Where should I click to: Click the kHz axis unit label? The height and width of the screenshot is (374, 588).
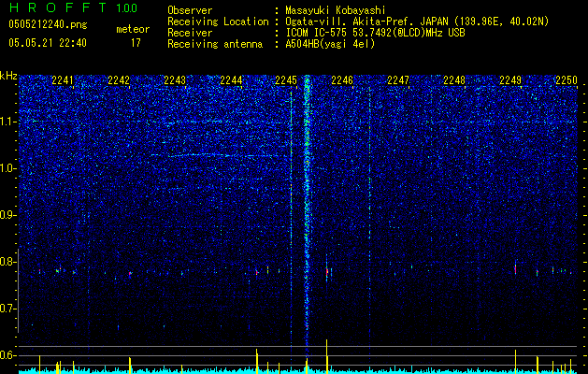8,76
